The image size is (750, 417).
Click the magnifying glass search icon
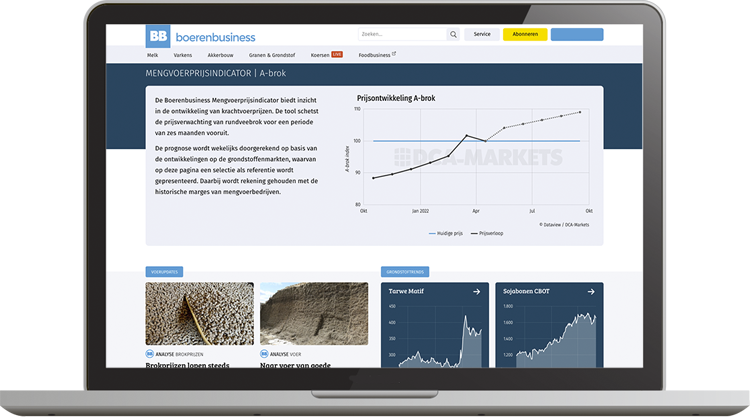pyautogui.click(x=453, y=34)
